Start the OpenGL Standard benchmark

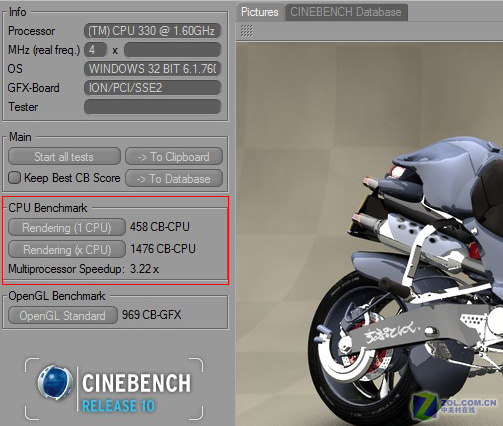tap(63, 315)
